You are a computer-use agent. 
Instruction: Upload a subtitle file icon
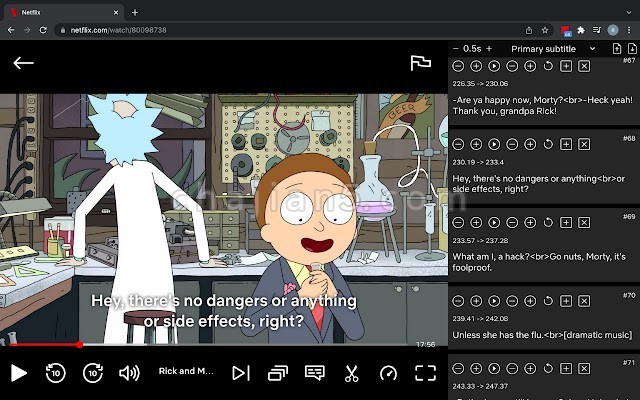coord(617,49)
